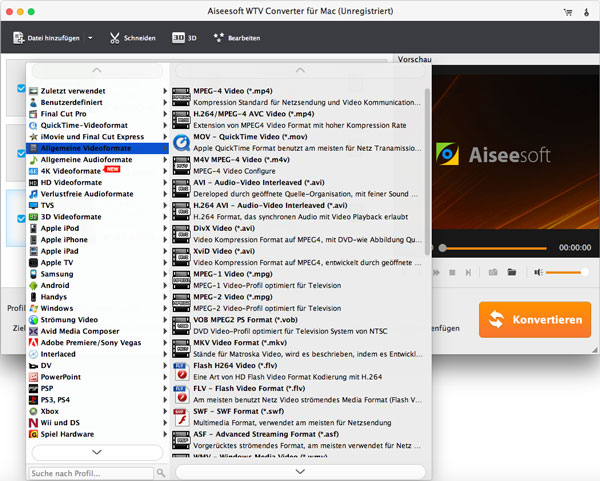Select FLV Flash Video Format icon
Image resolution: width=600 pixels, height=481 pixels.
[x=181, y=394]
